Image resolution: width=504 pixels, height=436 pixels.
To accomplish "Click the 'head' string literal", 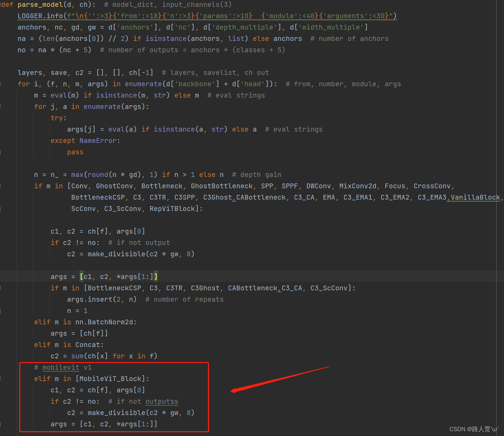I will pyautogui.click(x=253, y=84).
